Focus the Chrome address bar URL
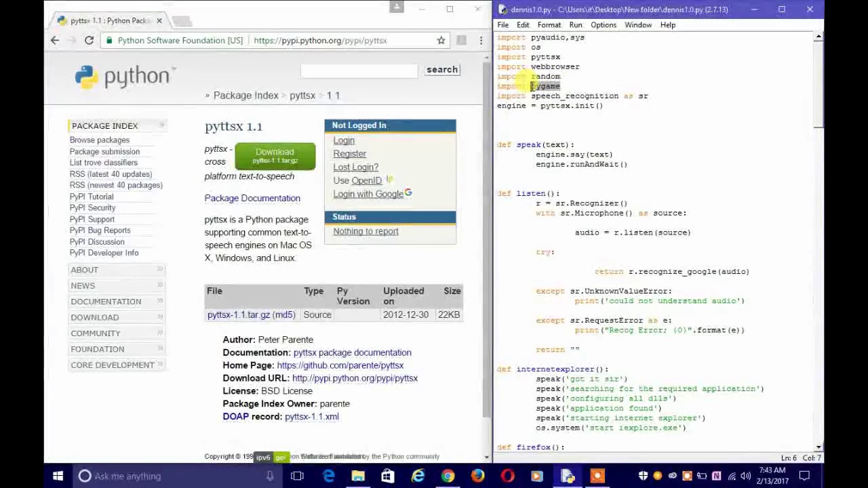Viewport: 868px width, 488px height. click(x=320, y=41)
